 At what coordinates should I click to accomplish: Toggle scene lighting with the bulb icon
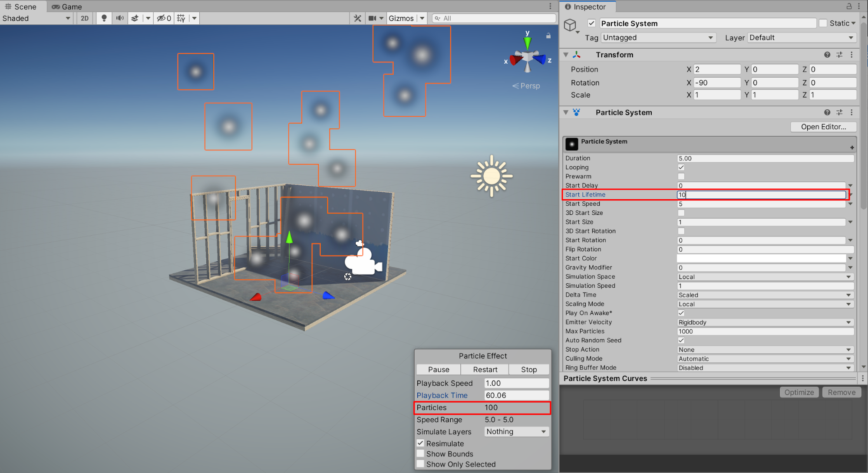(x=104, y=18)
